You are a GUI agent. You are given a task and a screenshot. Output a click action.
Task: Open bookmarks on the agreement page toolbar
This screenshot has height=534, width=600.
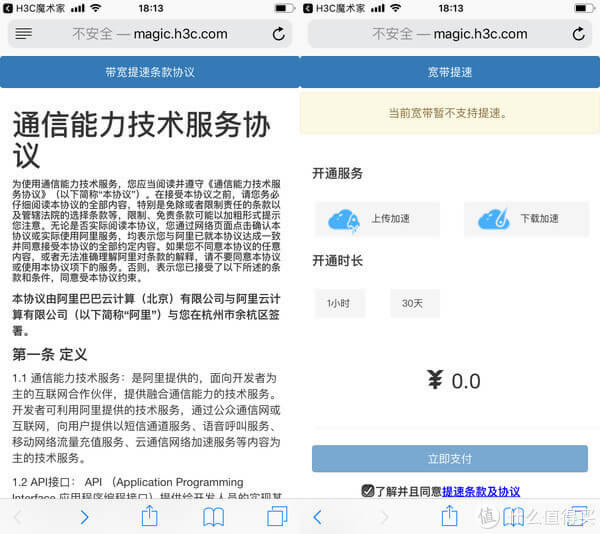[x=213, y=516]
